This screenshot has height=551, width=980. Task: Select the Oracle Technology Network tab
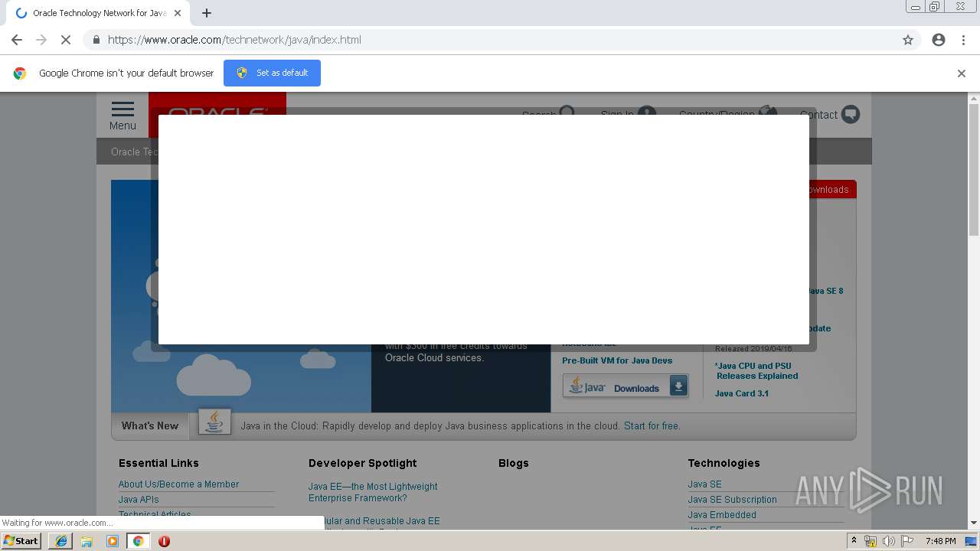point(100,13)
